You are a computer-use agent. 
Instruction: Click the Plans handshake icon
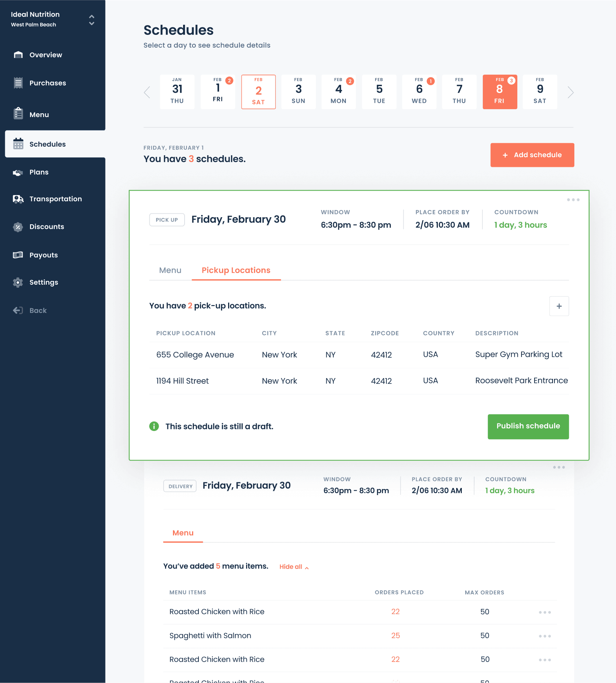[18, 173]
